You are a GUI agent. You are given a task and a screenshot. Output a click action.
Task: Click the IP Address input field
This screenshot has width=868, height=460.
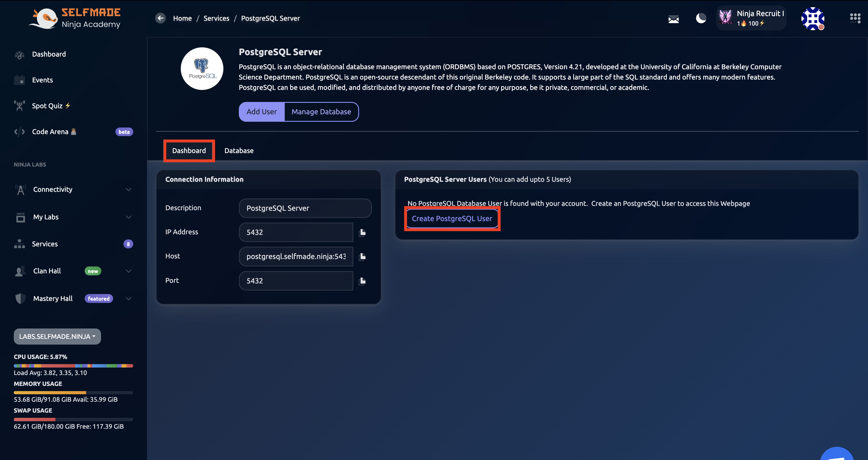pyautogui.click(x=296, y=232)
